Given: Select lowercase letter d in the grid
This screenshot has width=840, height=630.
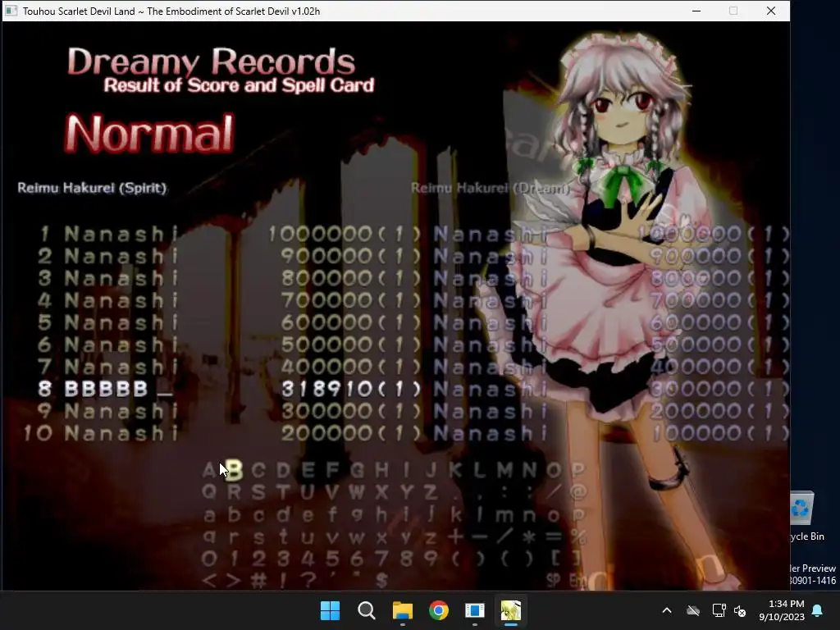Looking at the screenshot, I should (283, 515).
